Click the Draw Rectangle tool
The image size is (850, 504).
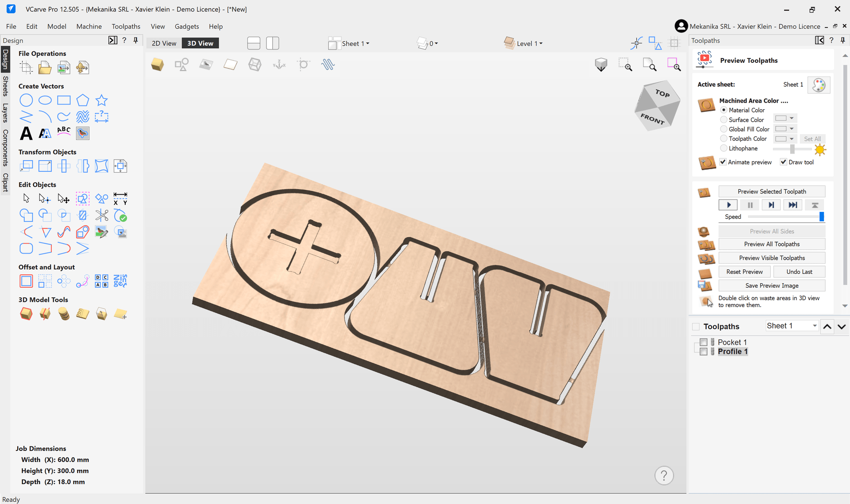click(64, 100)
